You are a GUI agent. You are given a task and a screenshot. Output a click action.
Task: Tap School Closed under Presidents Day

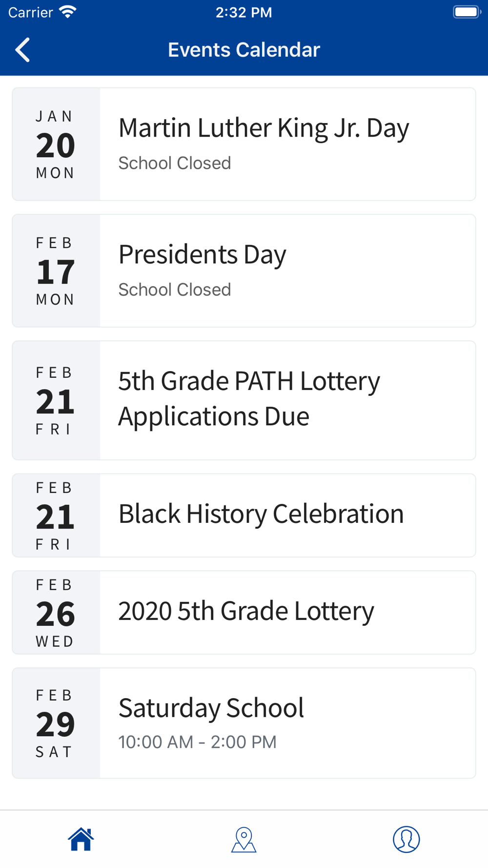pos(175,289)
